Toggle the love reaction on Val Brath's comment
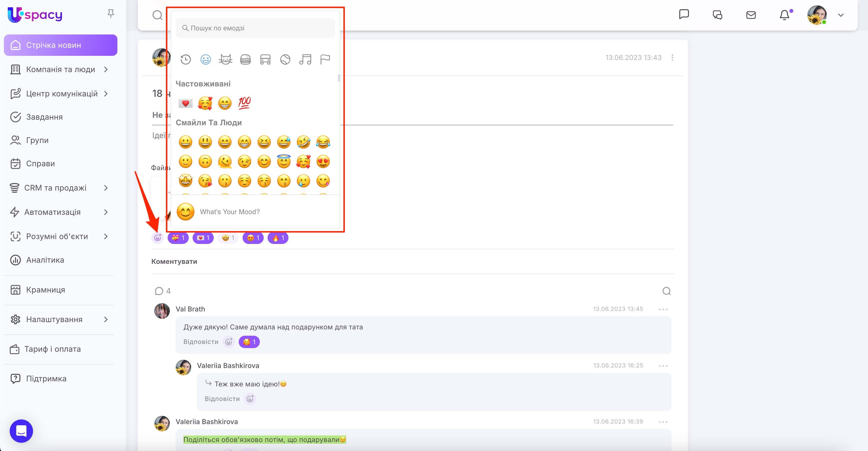 (x=249, y=342)
